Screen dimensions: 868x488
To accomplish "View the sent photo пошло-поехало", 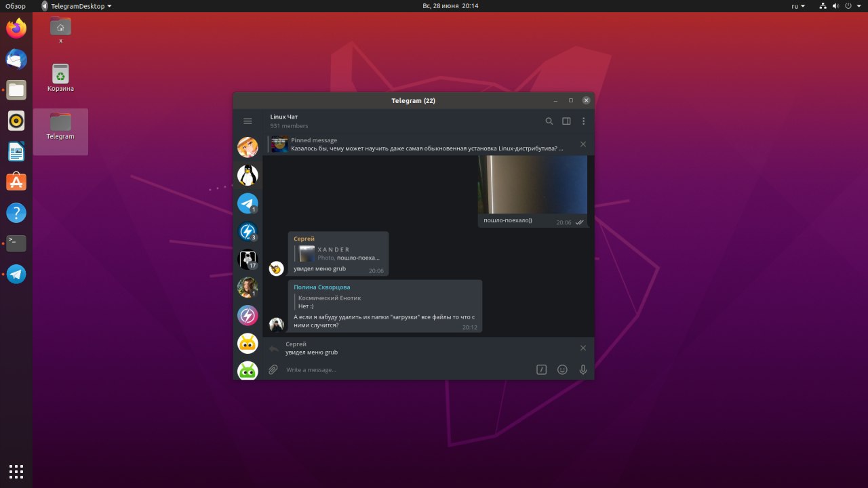I will coord(532,184).
